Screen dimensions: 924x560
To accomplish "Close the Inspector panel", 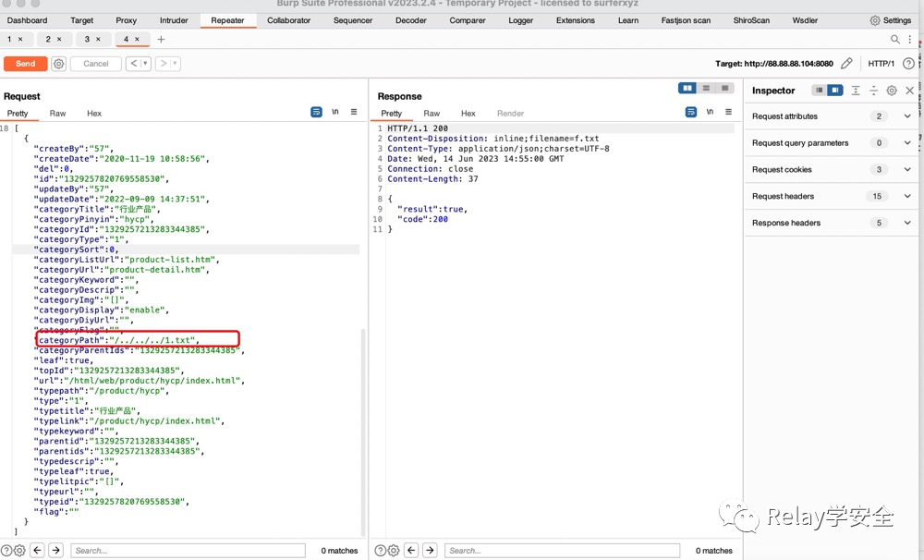I will pyautogui.click(x=909, y=91).
